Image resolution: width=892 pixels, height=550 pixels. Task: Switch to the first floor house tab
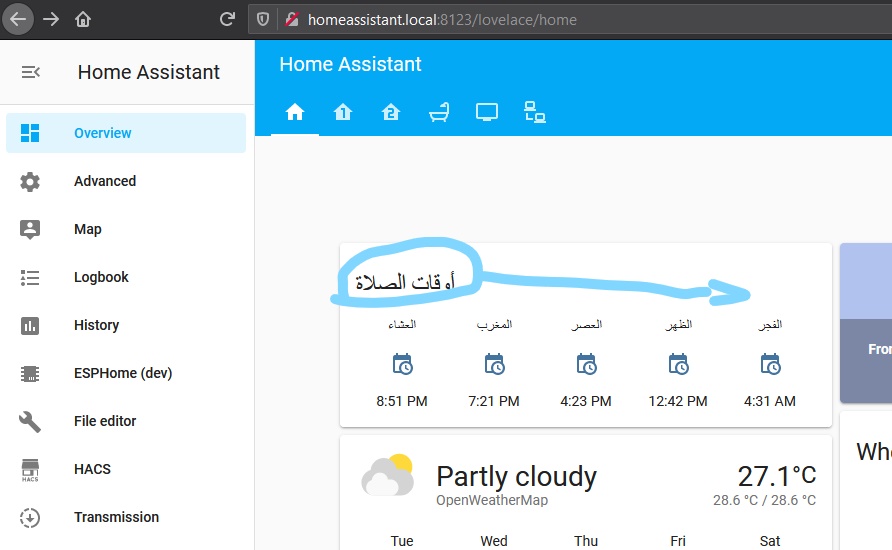342,112
